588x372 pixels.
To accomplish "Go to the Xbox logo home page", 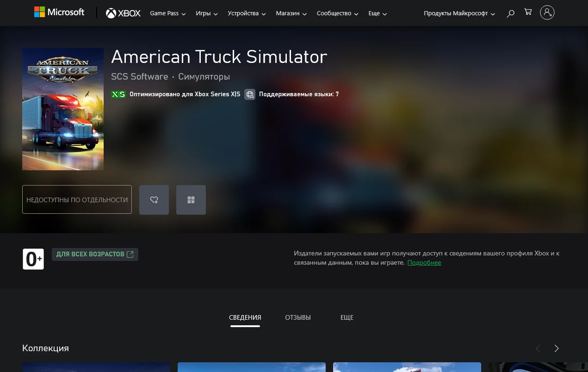I will [123, 13].
